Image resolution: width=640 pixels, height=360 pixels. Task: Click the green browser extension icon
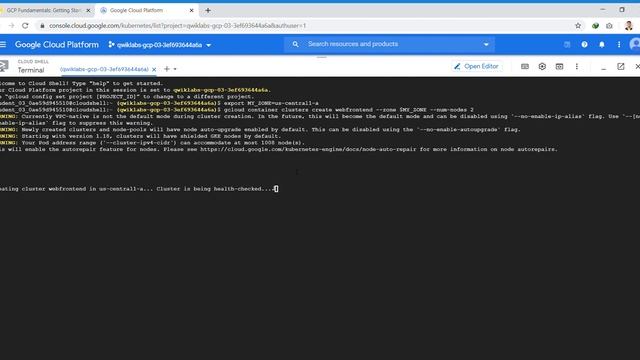[596, 26]
